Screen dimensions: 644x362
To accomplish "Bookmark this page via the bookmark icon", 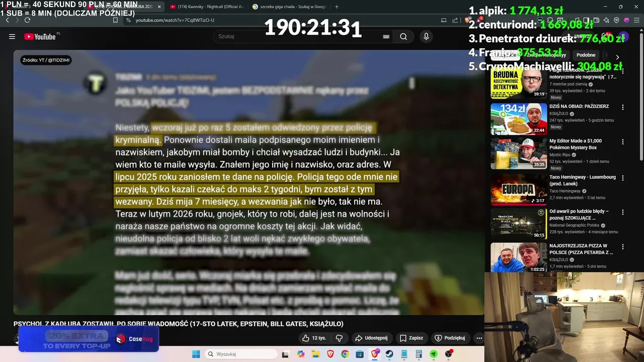I will coord(115,20).
